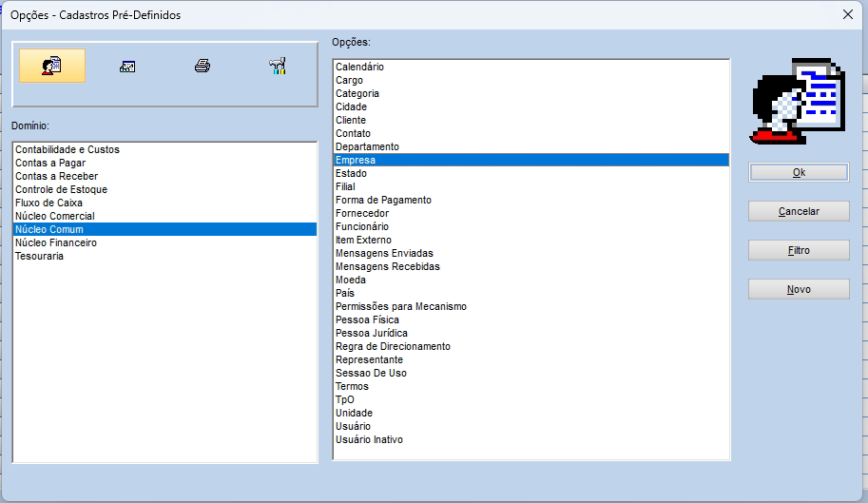Screen dimensions: 868x503
Task: Select Fluxo de Caixa domain
Action: tap(48, 203)
